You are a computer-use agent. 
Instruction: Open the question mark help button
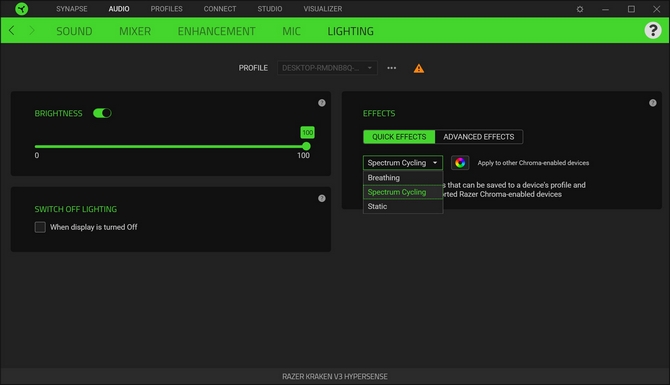(x=652, y=30)
